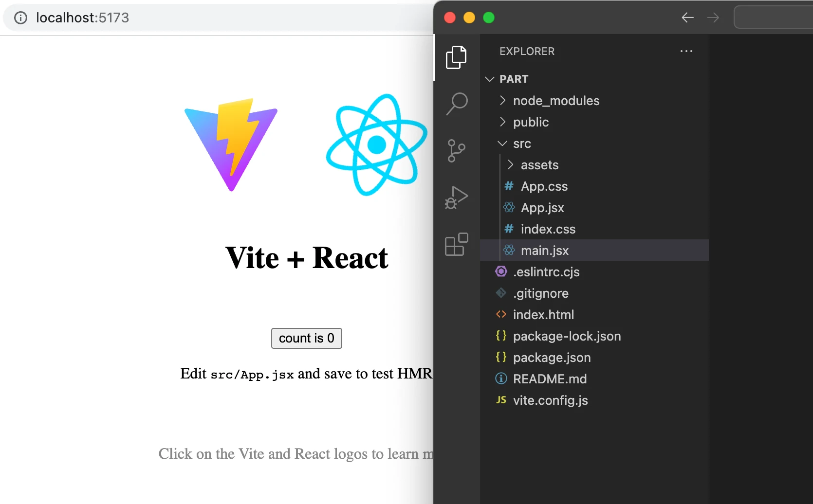813x504 pixels.
Task: Expand the node_modules folder
Action: coord(502,100)
